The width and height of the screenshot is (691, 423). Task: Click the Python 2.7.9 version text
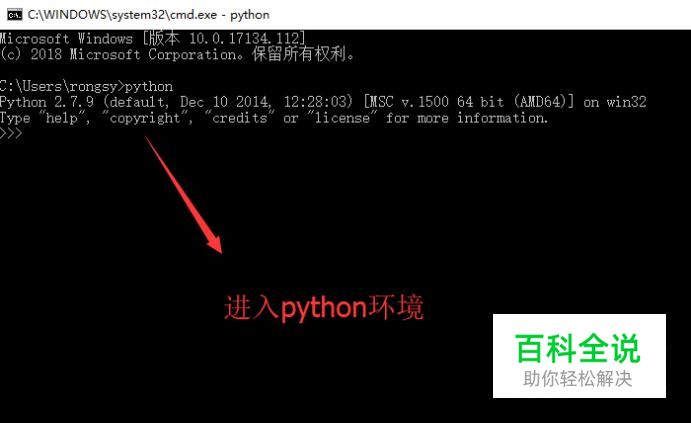coord(47,102)
